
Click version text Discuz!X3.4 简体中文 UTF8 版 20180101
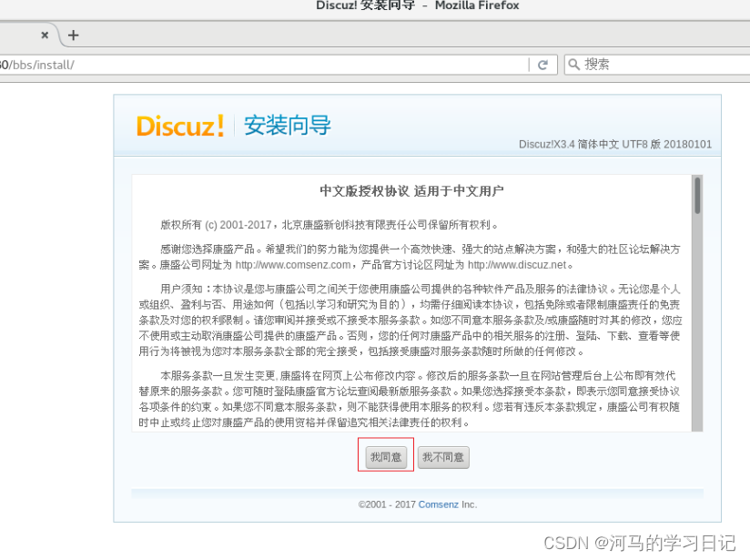pyautogui.click(x=615, y=144)
